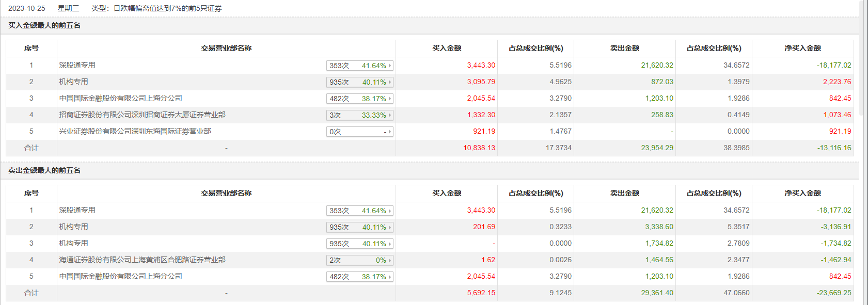Open 兴业证券股份有限公司深圳东海国际证券营业部 link

135,131
